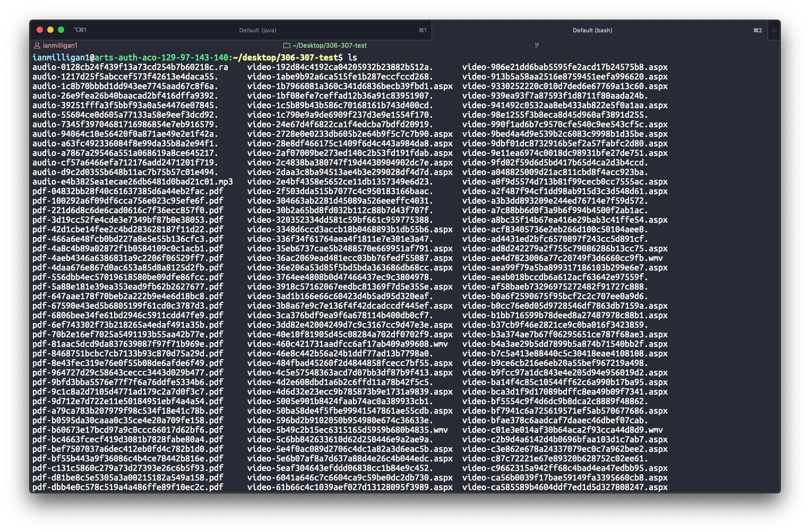
Task: Click the file video-a8bc35f14b67ea416e29bab3c41ffe54.aspx
Action: tap(565, 220)
